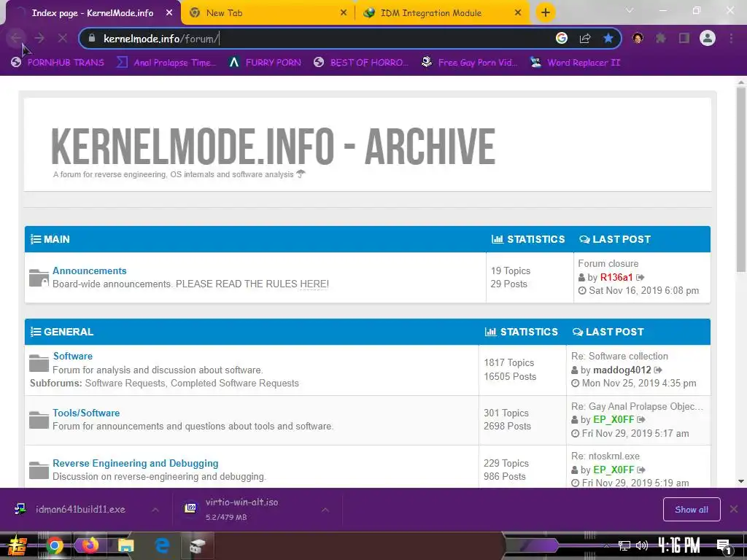
Task: Open a new tab with plus button
Action: tap(546, 12)
